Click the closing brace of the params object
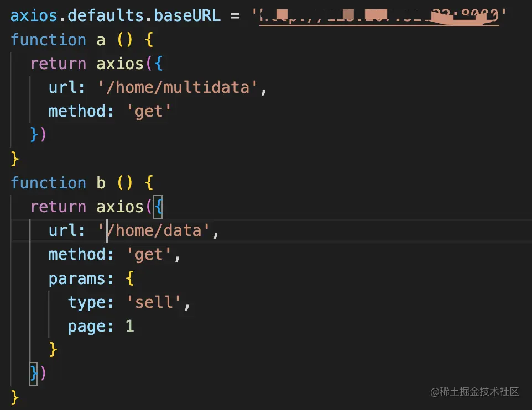Screen dimensions: 532x410 point(53,349)
